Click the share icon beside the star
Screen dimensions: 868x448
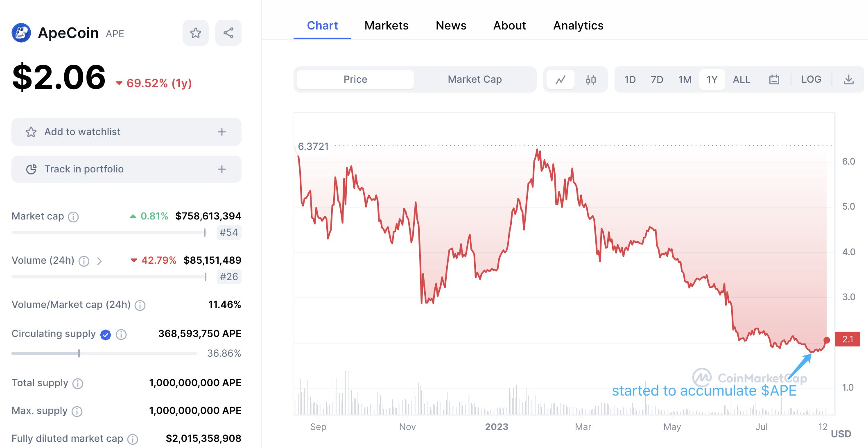[x=228, y=33]
